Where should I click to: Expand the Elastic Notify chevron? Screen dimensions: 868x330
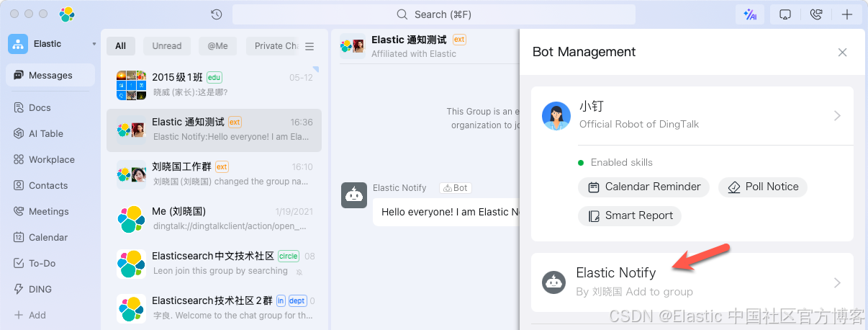point(837,282)
